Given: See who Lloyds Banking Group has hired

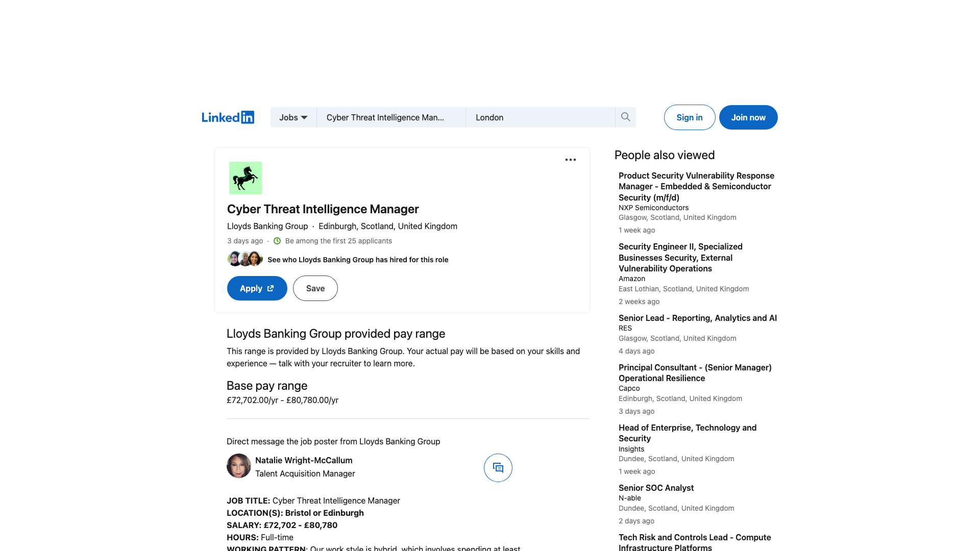Looking at the screenshot, I should pos(358,260).
